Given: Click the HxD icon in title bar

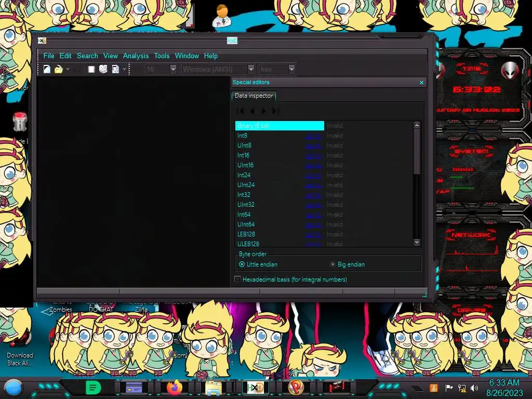Looking at the screenshot, I should 42,41.
